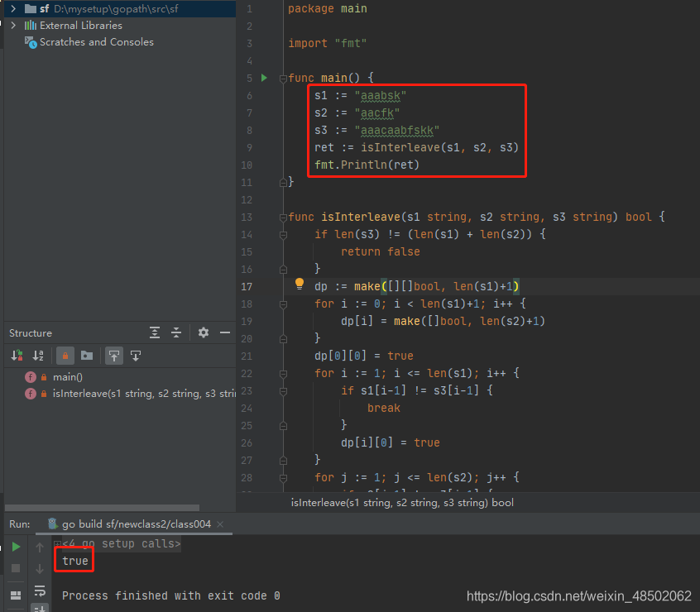Click the isInterleave breadcrumb in editor
The image size is (700, 612).
click(402, 503)
